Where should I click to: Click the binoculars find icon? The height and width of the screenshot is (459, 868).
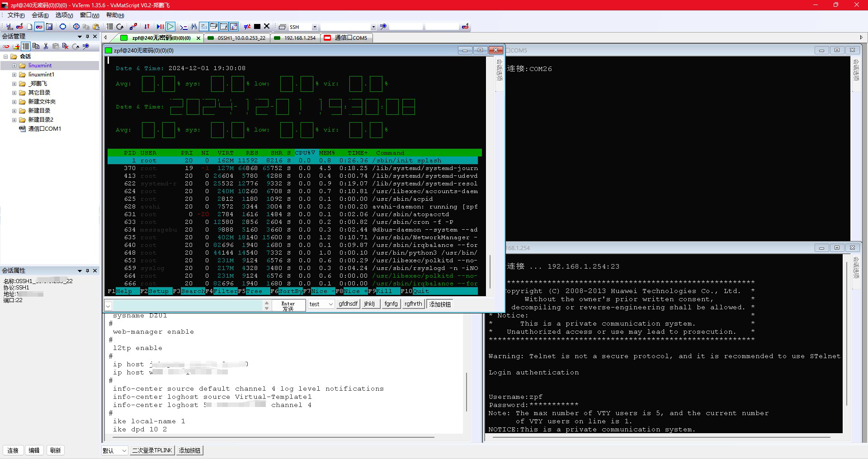[193, 27]
